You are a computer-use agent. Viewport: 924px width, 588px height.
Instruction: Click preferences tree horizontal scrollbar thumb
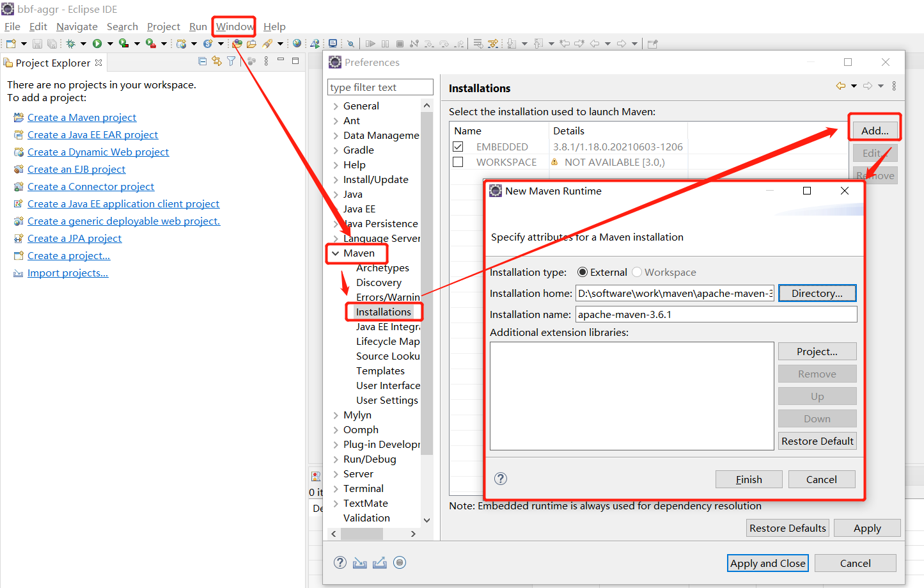point(362,534)
